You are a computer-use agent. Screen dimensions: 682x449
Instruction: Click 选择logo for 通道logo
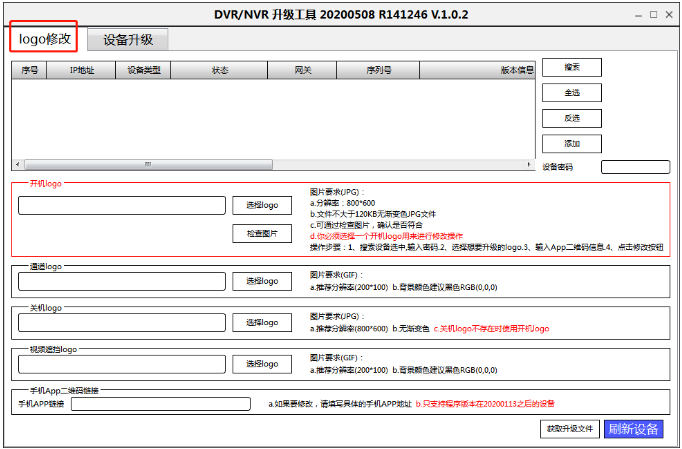(x=262, y=281)
